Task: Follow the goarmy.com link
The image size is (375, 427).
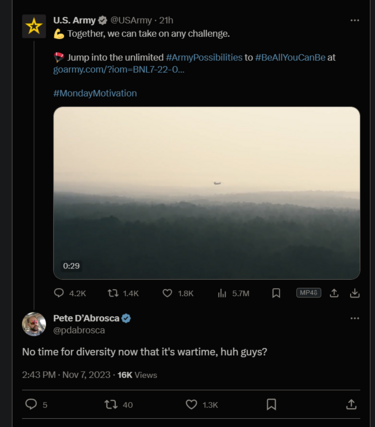Action: (119, 70)
